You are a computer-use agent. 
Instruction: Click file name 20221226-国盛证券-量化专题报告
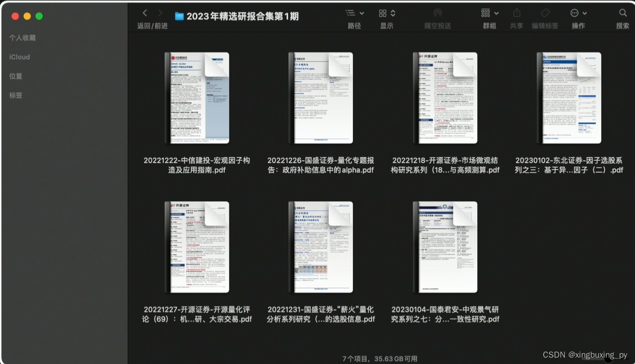(x=321, y=165)
